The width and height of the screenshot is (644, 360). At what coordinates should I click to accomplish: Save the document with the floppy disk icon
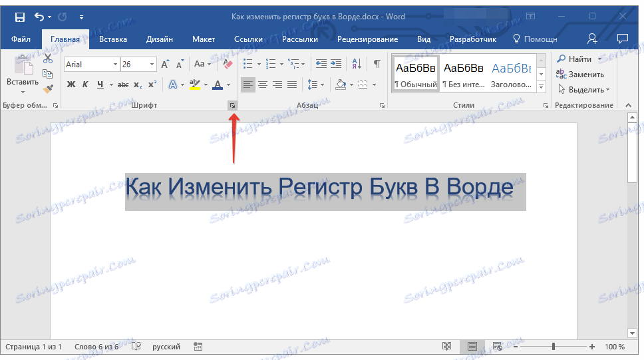click(19, 17)
